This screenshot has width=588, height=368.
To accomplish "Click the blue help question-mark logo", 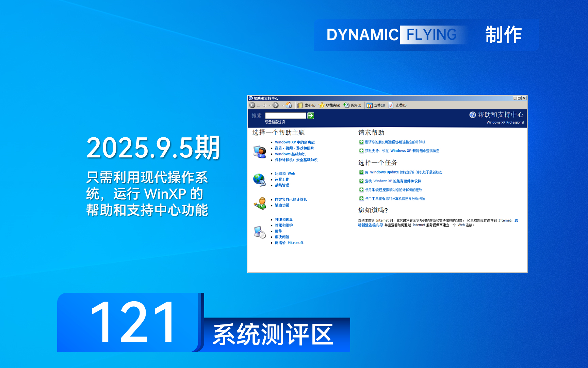I will 473,115.
